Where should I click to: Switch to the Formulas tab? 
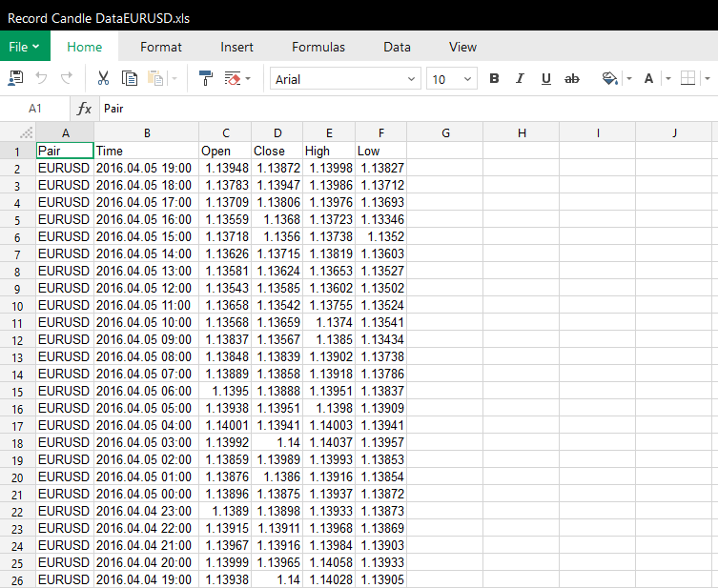click(x=318, y=47)
